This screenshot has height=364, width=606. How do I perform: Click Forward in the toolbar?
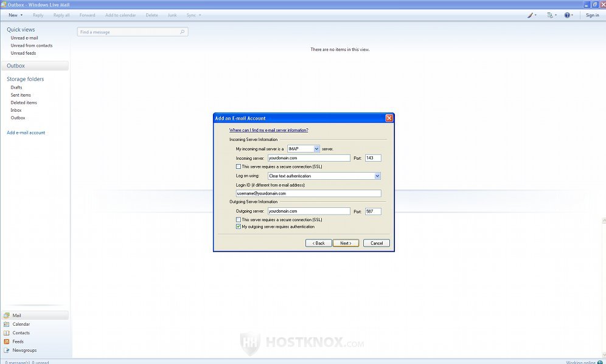(88, 15)
